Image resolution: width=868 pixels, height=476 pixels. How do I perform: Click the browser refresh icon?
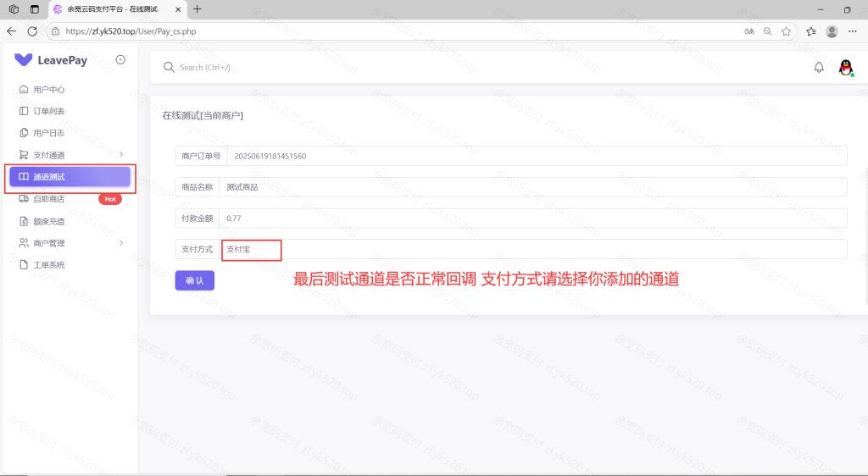pos(32,31)
